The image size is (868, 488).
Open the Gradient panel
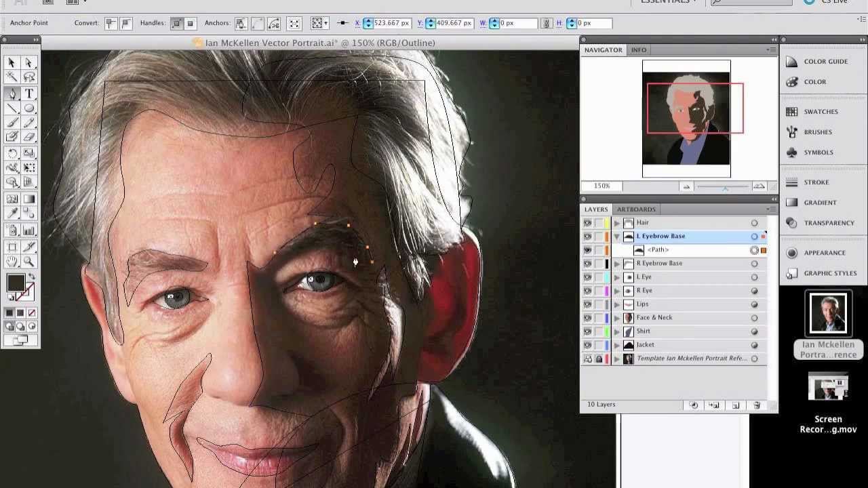pos(820,202)
